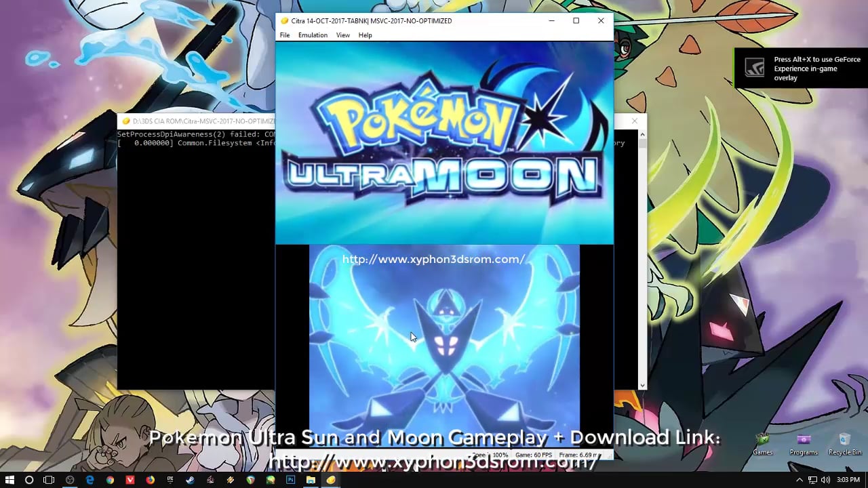
Task: Open the Programs desktop folder
Action: (804, 444)
